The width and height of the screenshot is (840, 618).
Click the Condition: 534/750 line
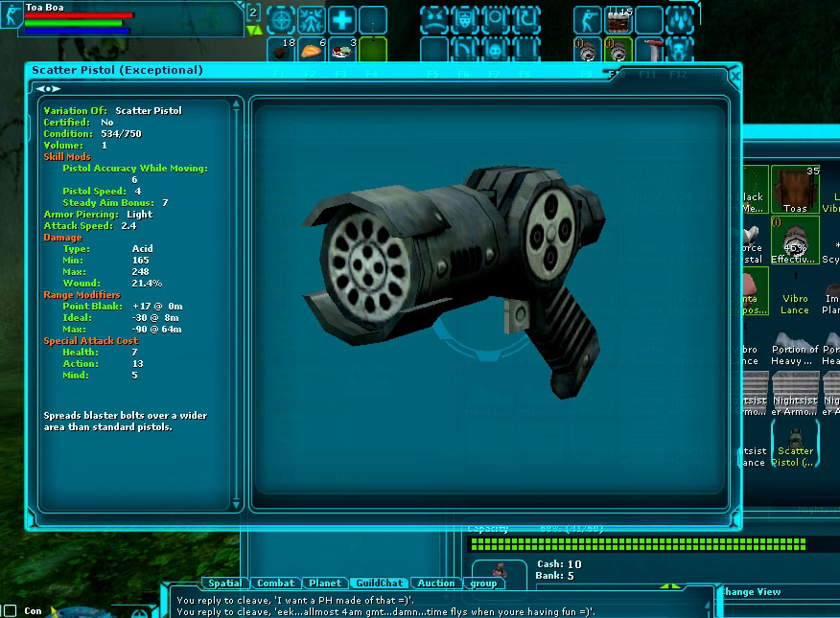[92, 134]
